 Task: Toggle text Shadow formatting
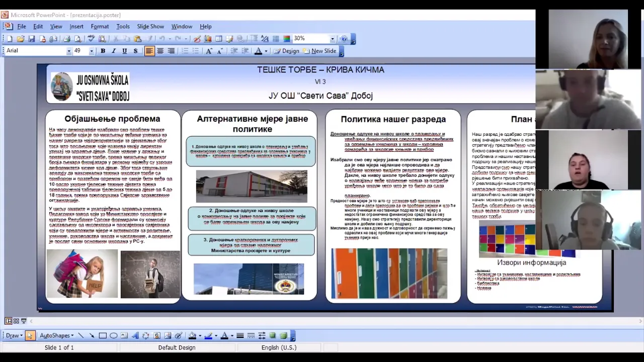click(x=135, y=51)
